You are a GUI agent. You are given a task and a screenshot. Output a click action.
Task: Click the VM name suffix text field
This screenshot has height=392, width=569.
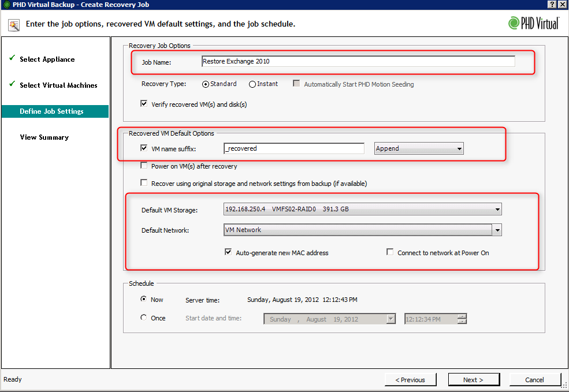(294, 148)
